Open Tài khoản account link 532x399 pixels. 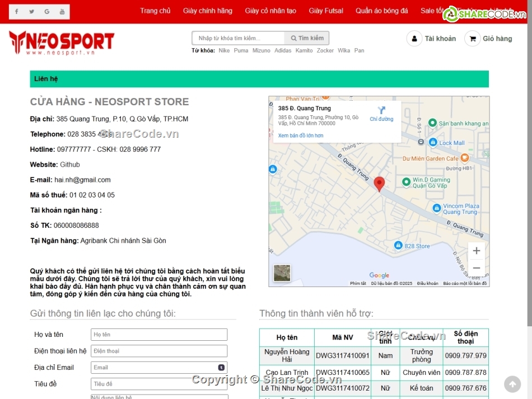440,39
